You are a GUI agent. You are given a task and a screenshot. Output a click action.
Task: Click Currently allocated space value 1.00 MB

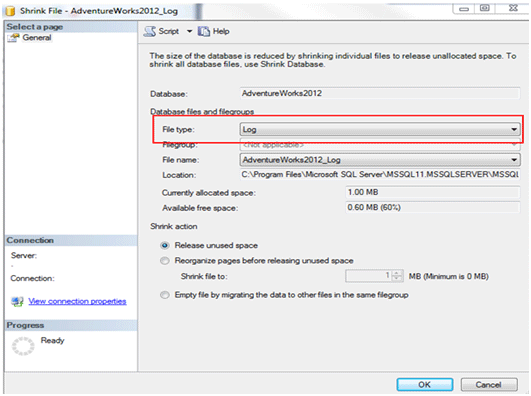432,192
